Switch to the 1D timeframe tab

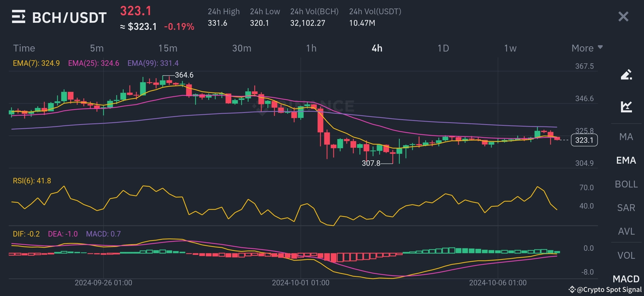tap(443, 48)
